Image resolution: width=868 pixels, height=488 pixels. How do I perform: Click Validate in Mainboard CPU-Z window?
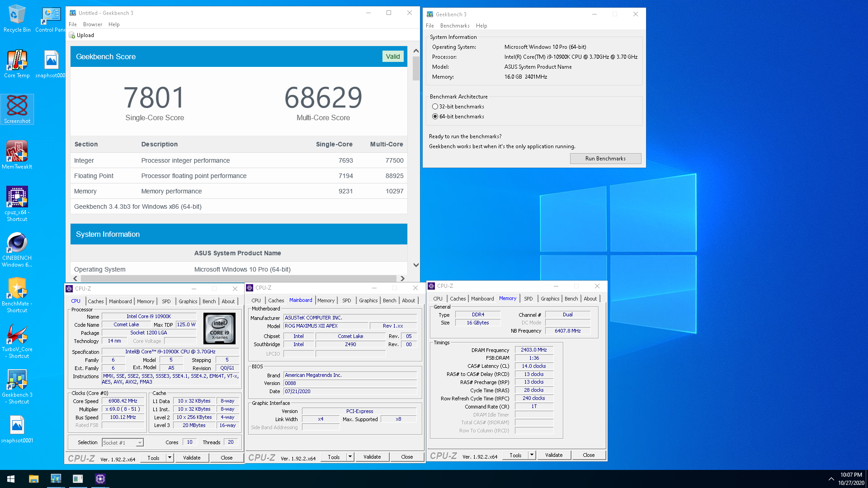click(372, 457)
